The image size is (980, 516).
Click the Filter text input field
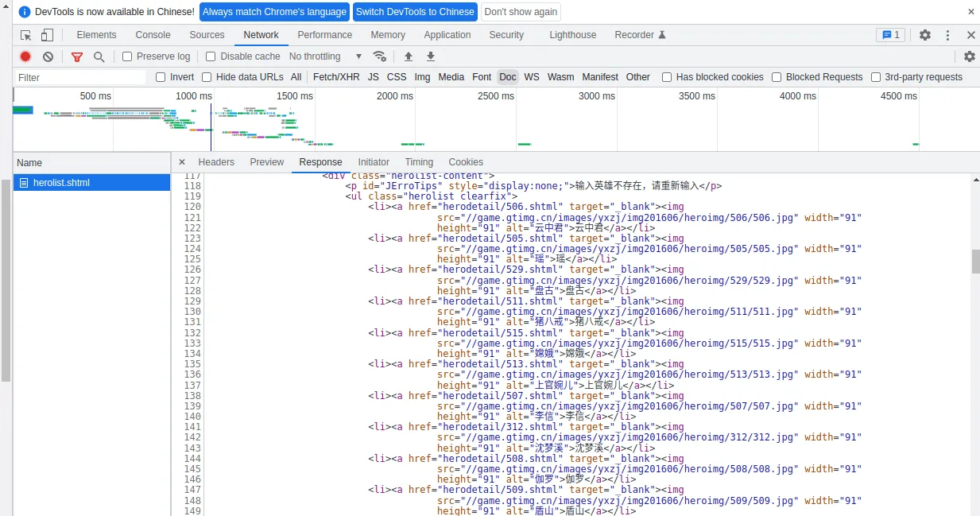79,77
